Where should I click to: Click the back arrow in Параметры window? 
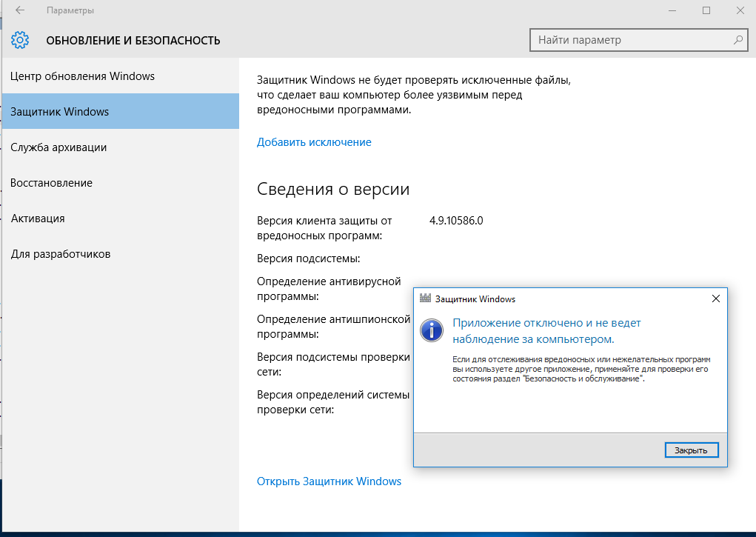coord(20,10)
